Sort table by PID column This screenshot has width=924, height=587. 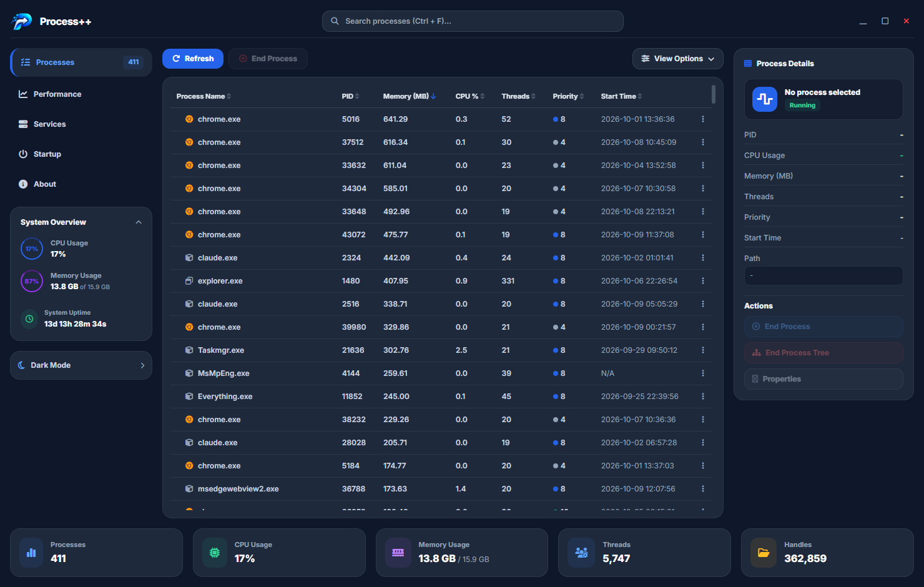pyautogui.click(x=351, y=96)
